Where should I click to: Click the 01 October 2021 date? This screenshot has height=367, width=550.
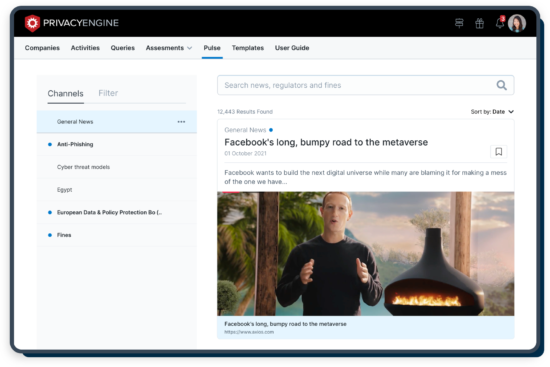(245, 153)
